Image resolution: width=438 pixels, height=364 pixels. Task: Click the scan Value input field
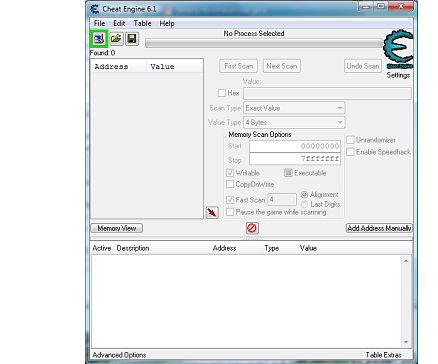pos(327,93)
